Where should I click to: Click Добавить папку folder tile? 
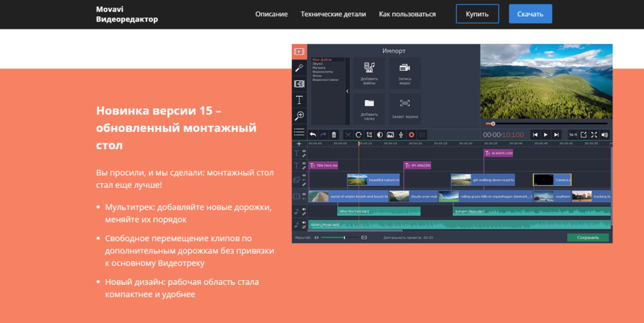click(369, 109)
